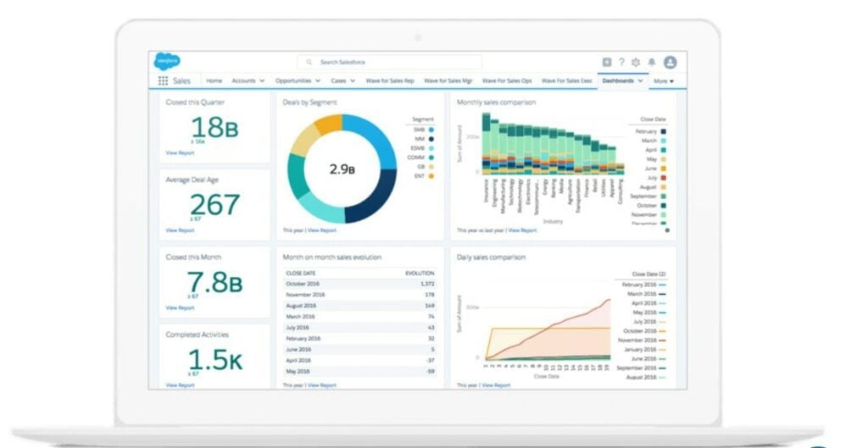Open the notifications bell icon
Image resolution: width=868 pixels, height=448 pixels.
click(652, 63)
